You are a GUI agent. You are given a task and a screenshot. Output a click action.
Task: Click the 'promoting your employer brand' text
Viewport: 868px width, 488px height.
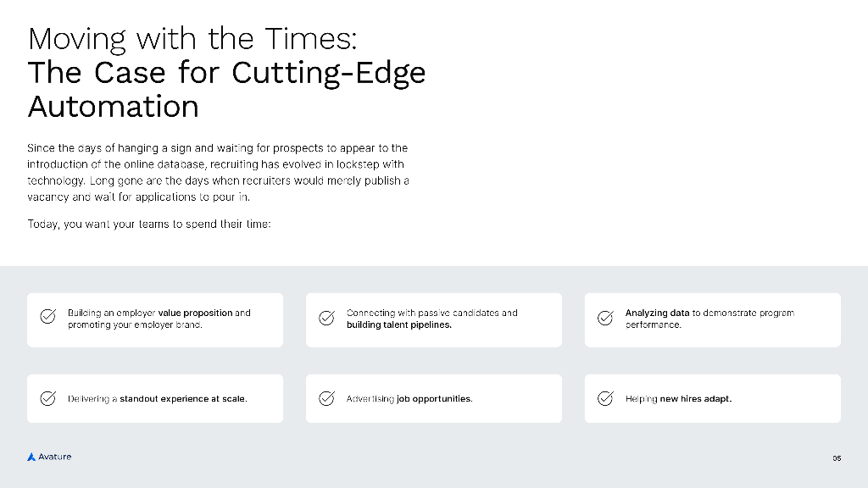pyautogui.click(x=135, y=324)
